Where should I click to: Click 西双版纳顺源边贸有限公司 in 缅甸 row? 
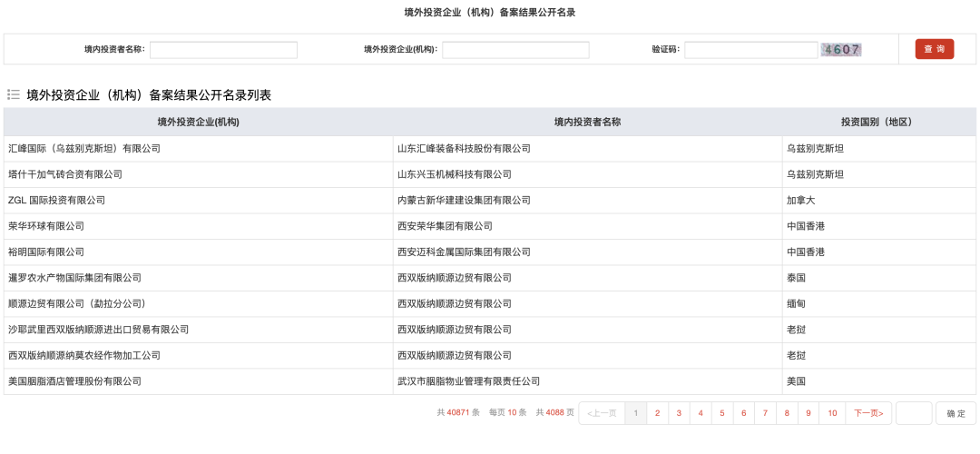pyautogui.click(x=587, y=304)
